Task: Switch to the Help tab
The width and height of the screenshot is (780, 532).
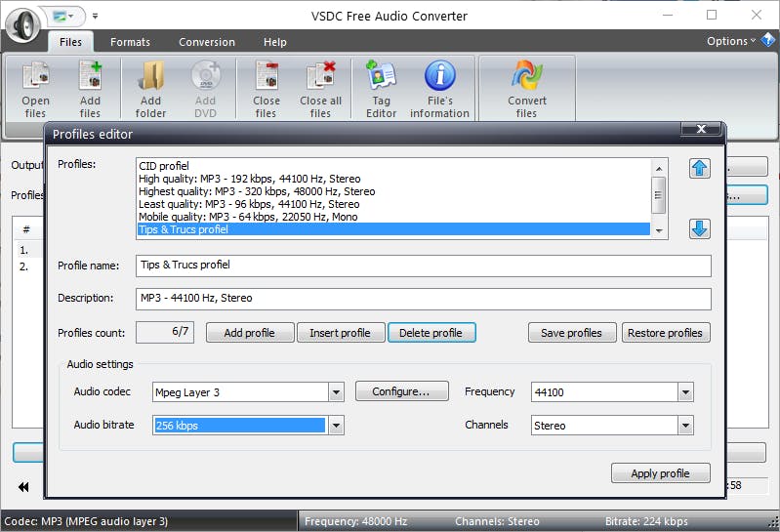Action: (275, 42)
